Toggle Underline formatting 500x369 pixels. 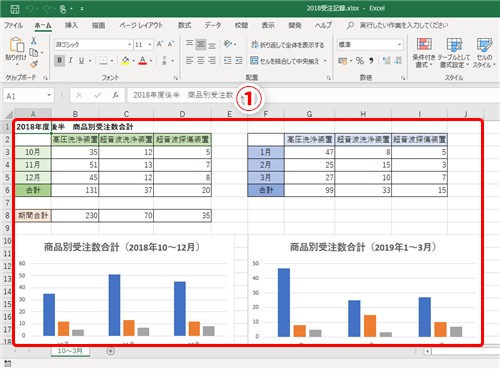[x=81, y=61]
